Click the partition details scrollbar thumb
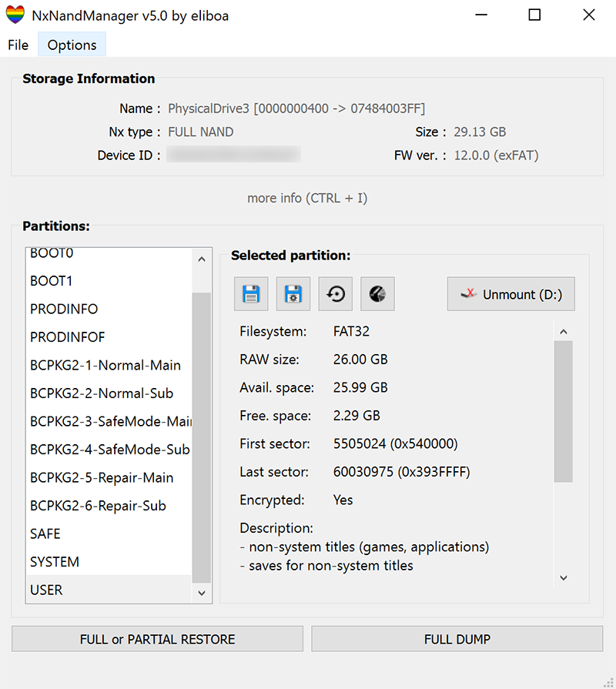 [563, 411]
